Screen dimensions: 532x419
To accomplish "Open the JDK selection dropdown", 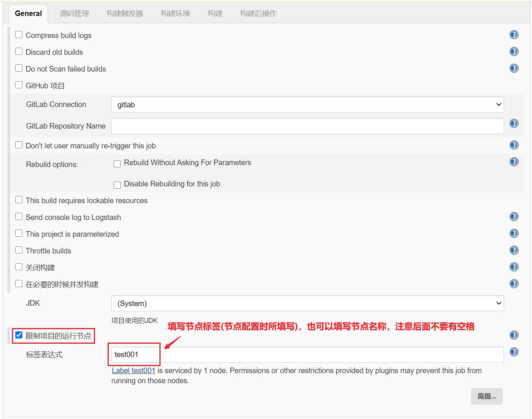I will coord(307,303).
